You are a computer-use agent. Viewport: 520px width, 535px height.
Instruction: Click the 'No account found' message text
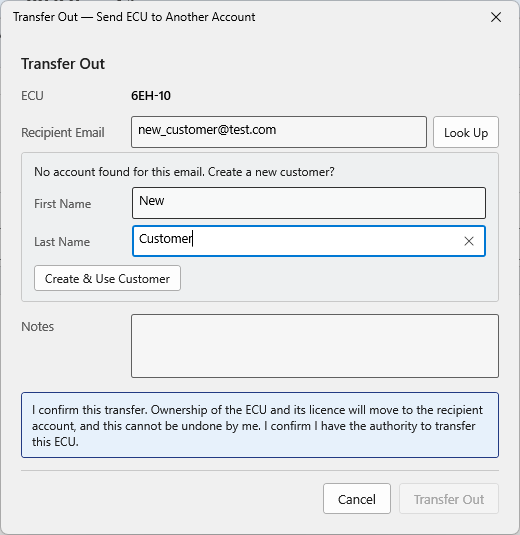point(184,172)
